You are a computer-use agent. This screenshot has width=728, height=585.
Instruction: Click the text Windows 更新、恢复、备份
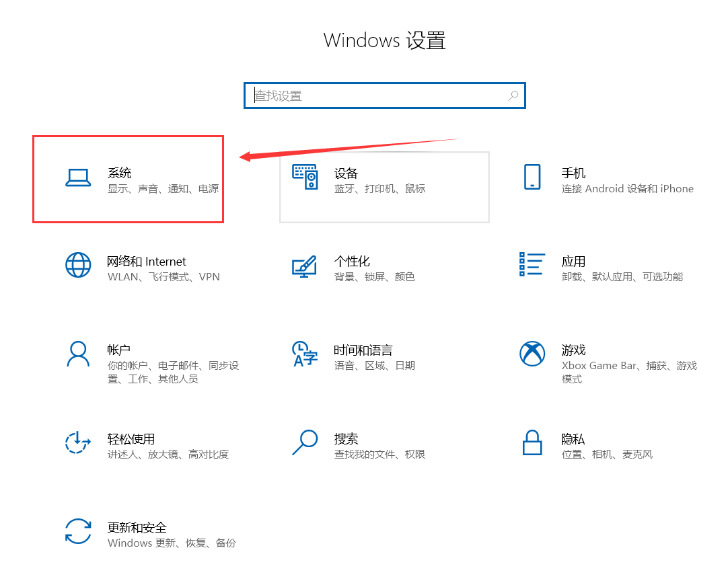point(172,543)
